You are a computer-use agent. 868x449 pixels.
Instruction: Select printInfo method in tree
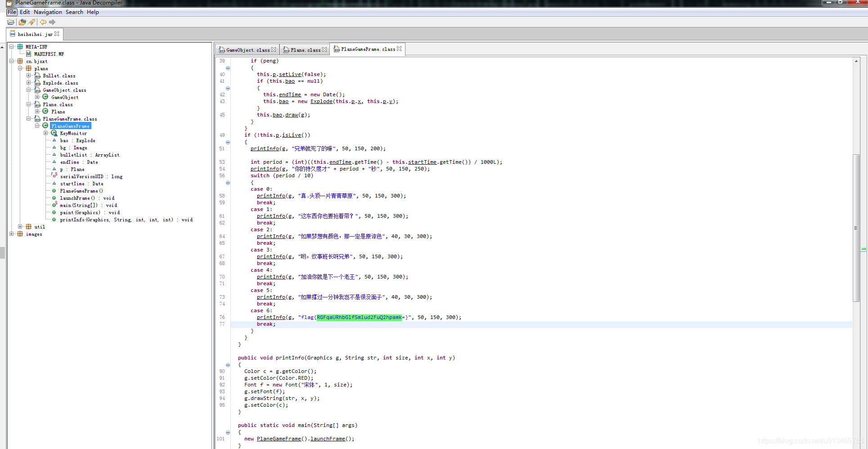126,220
